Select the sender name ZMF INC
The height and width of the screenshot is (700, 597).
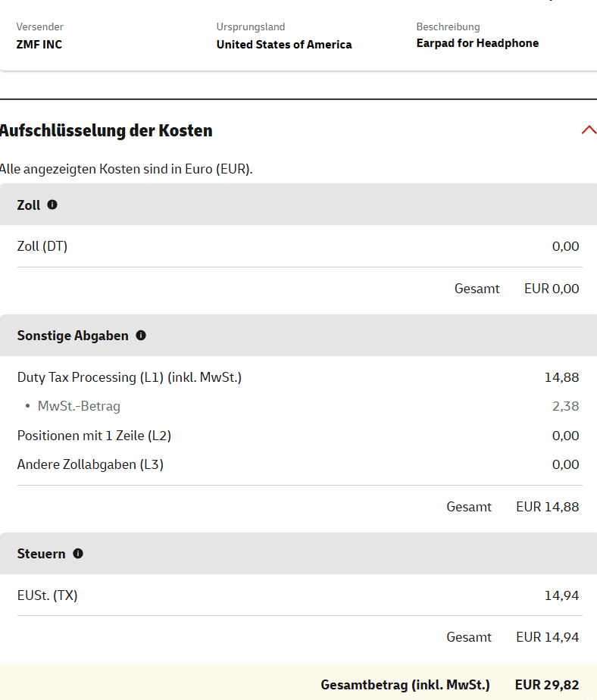coord(39,45)
